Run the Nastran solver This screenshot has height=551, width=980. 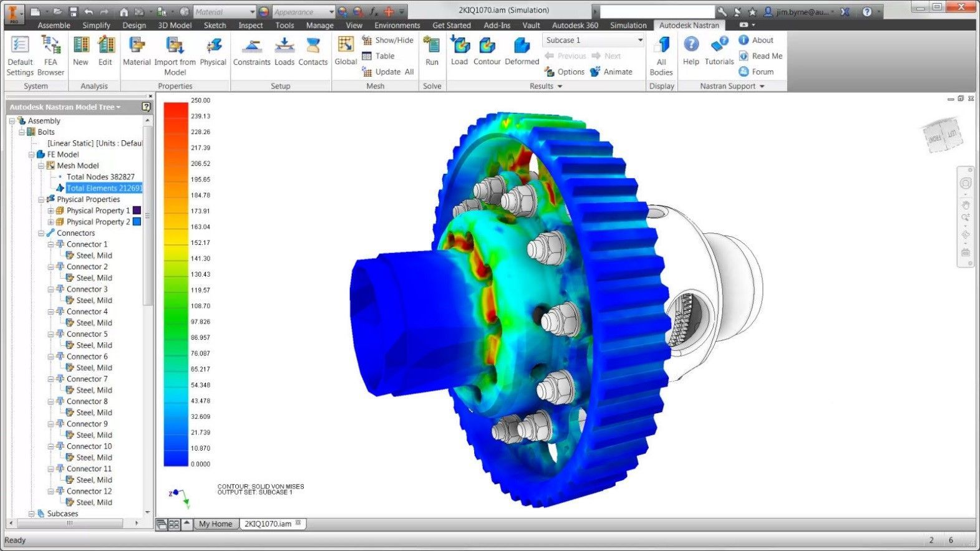(432, 51)
